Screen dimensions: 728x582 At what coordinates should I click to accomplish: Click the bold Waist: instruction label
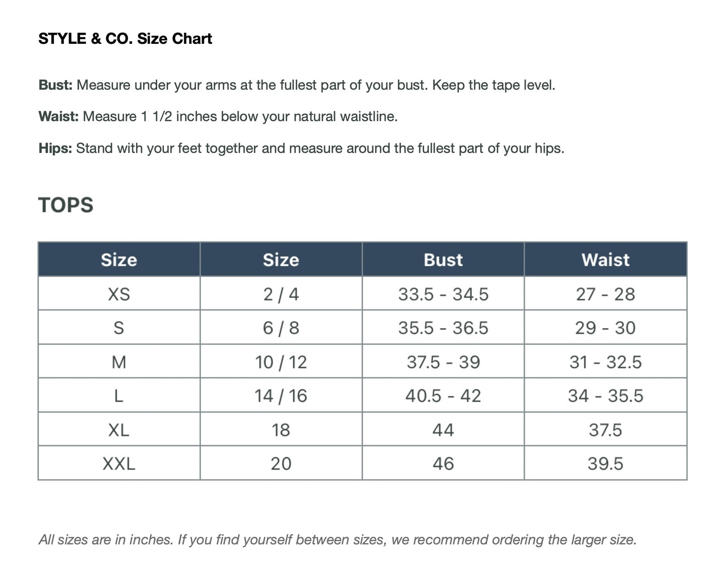coord(58,117)
